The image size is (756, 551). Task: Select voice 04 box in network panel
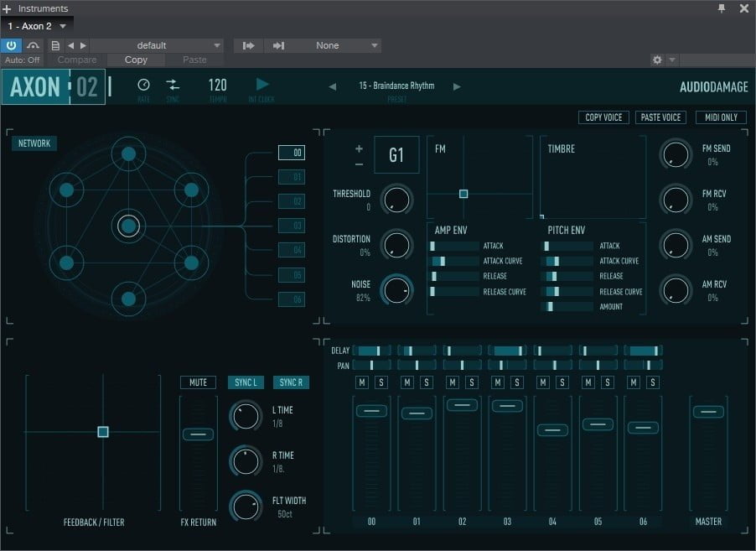[x=292, y=250]
